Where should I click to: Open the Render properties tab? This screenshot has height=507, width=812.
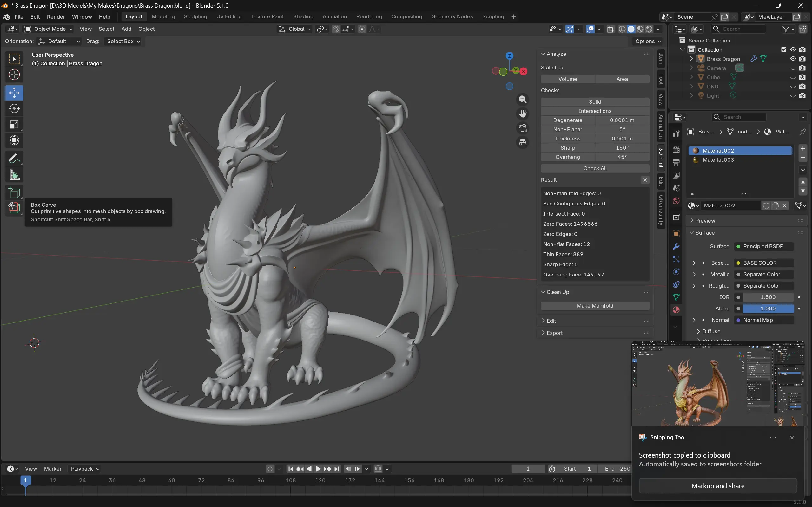pos(676,150)
